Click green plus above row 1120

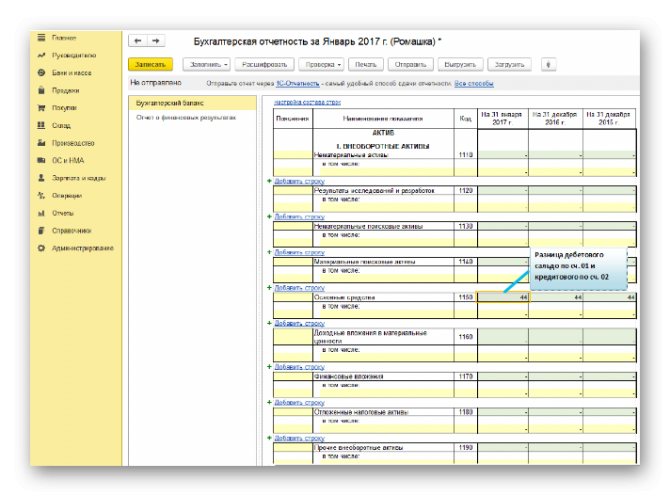[x=269, y=181]
